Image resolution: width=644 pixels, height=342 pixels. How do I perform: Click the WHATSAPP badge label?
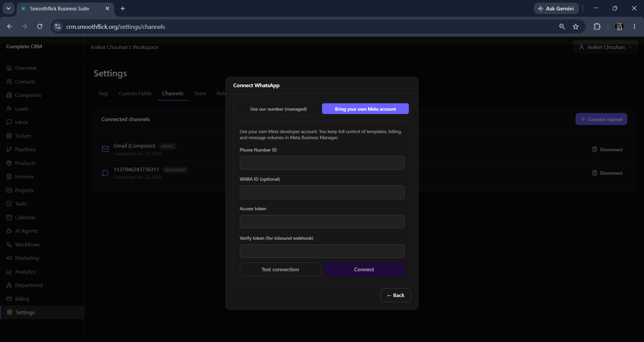click(175, 170)
